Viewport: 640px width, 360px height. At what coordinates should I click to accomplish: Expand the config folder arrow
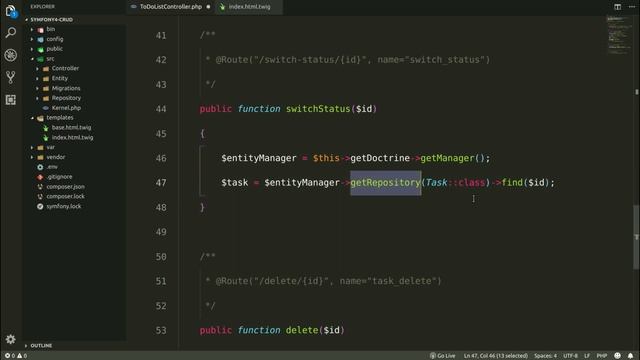(32, 39)
